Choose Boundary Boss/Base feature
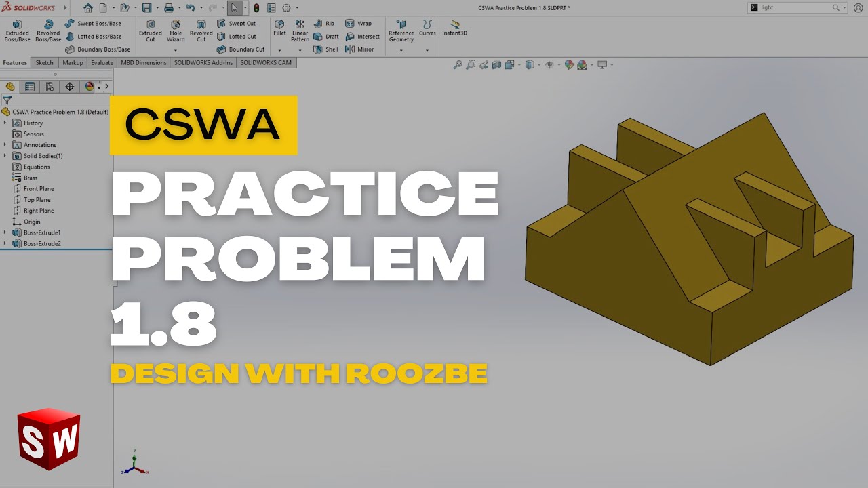 click(98, 49)
